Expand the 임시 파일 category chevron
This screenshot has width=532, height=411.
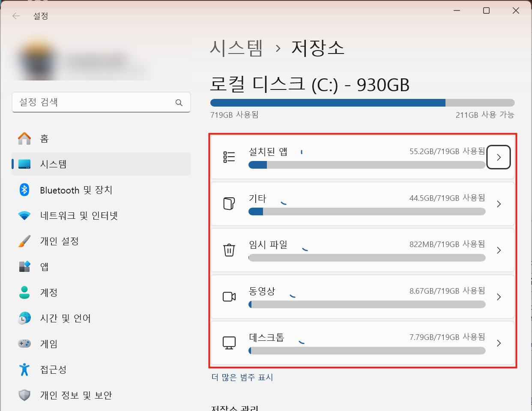499,250
